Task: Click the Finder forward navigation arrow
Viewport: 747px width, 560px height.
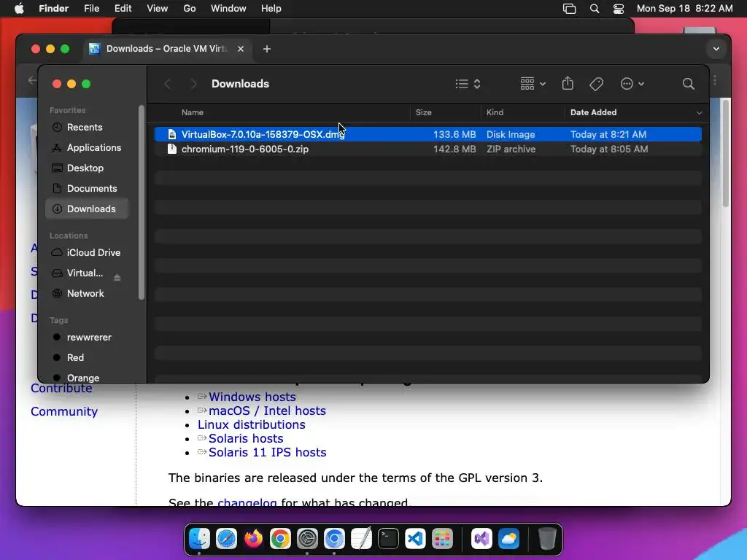Action: (x=193, y=85)
